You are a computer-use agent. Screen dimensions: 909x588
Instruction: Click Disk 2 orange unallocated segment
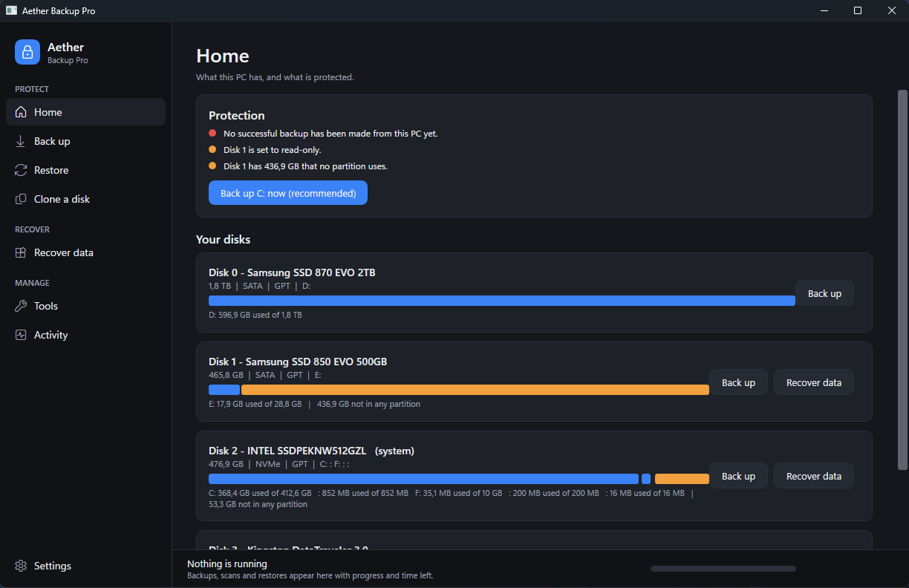click(x=682, y=479)
